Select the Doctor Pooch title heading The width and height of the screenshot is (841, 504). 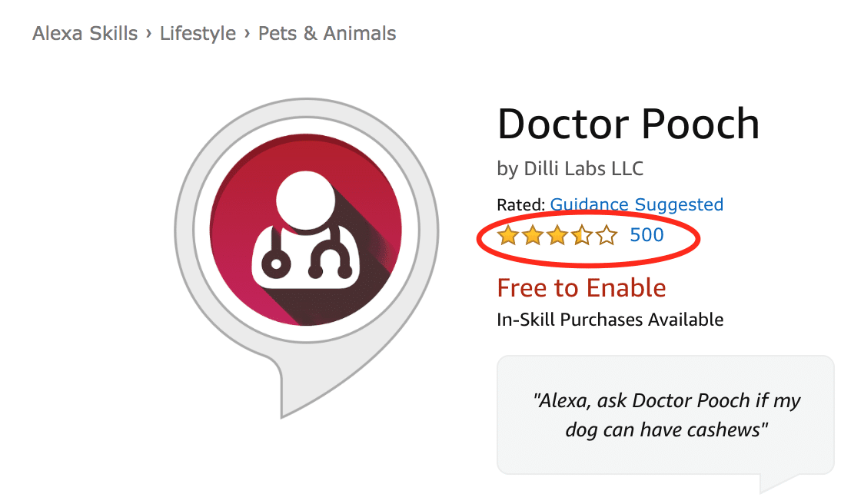click(x=628, y=123)
